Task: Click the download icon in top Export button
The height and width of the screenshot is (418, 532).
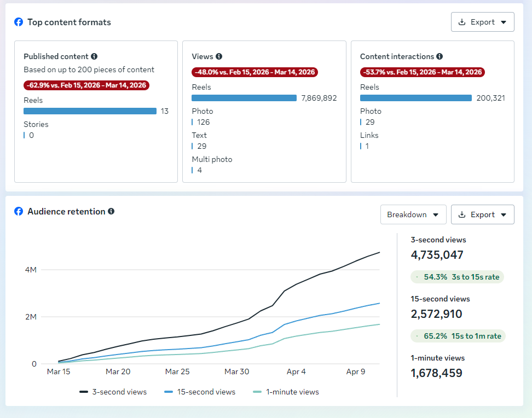Action: coord(462,22)
